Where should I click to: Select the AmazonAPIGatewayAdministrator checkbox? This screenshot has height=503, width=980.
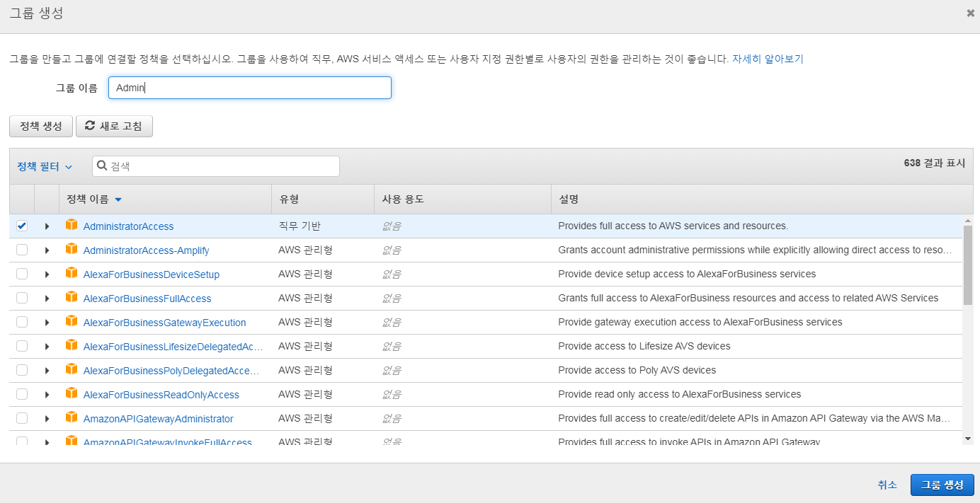tap(22, 418)
